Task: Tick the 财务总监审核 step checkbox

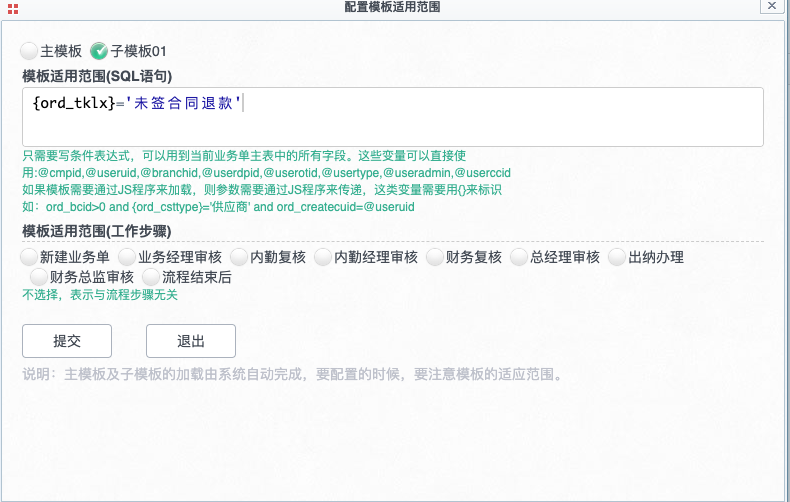Action: point(40,277)
